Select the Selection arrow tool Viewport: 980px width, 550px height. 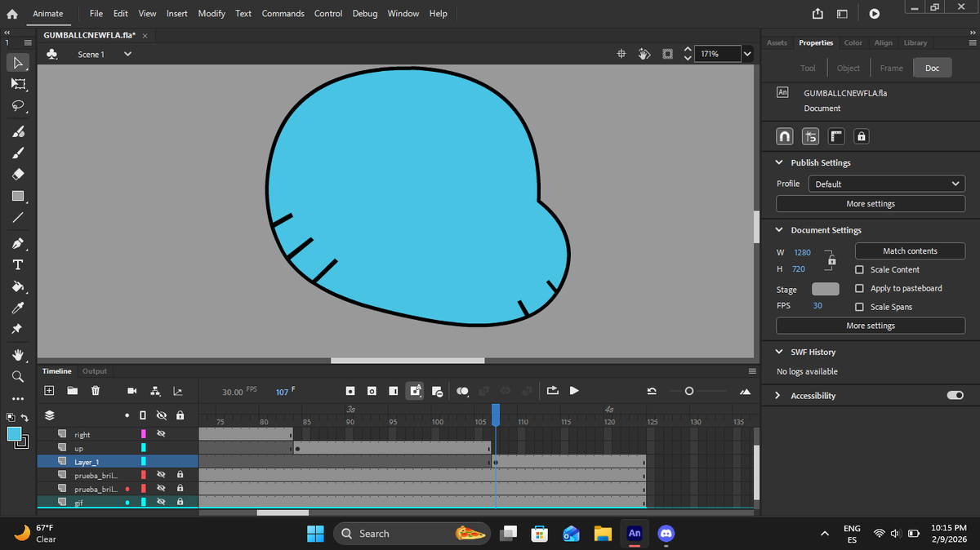18,62
